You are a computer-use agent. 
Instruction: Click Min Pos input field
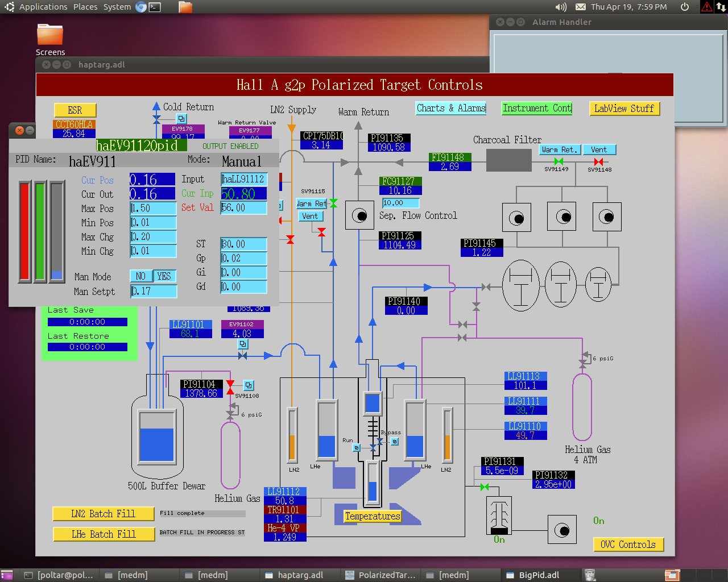click(x=153, y=222)
